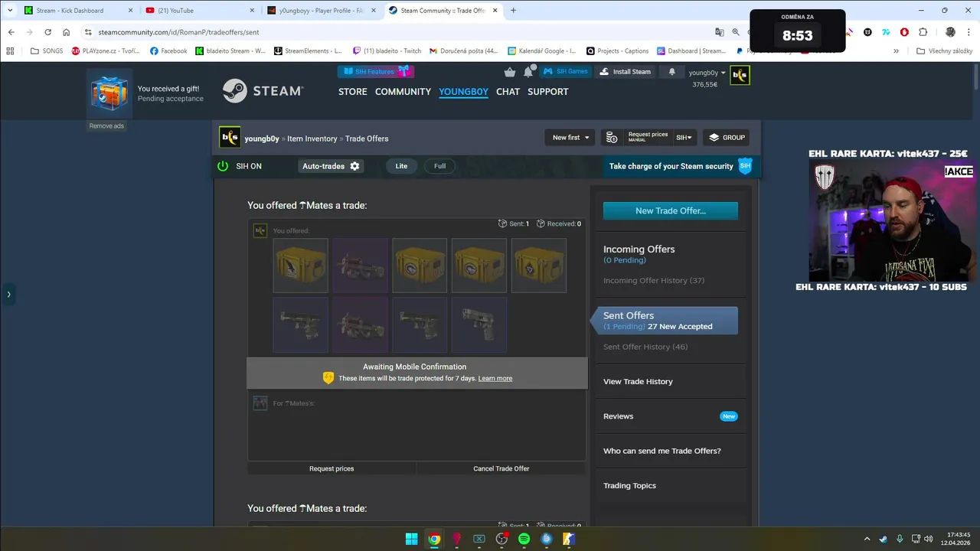980x551 pixels.
Task: Click the GROUP button
Action: 726,138
